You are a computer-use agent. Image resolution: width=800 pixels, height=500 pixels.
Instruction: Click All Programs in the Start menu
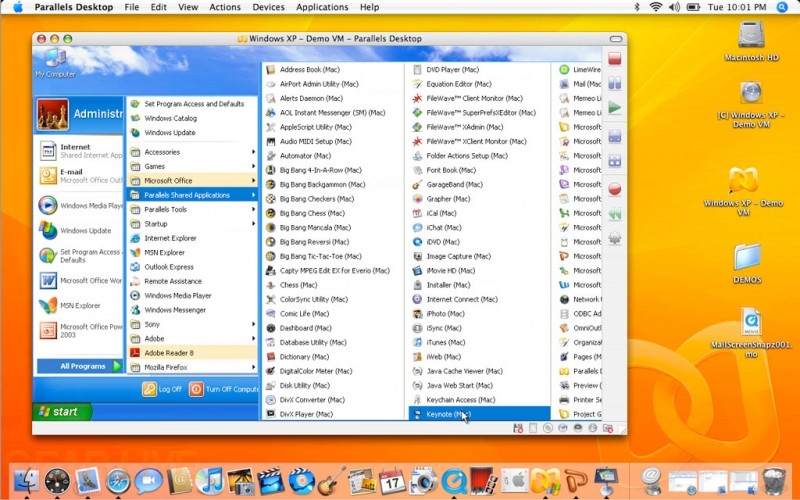[80, 366]
